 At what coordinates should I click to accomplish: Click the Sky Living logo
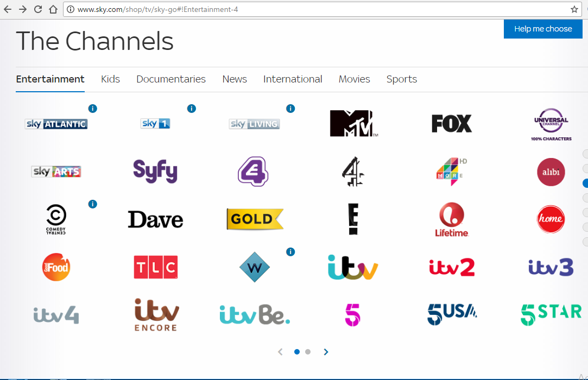click(x=254, y=124)
